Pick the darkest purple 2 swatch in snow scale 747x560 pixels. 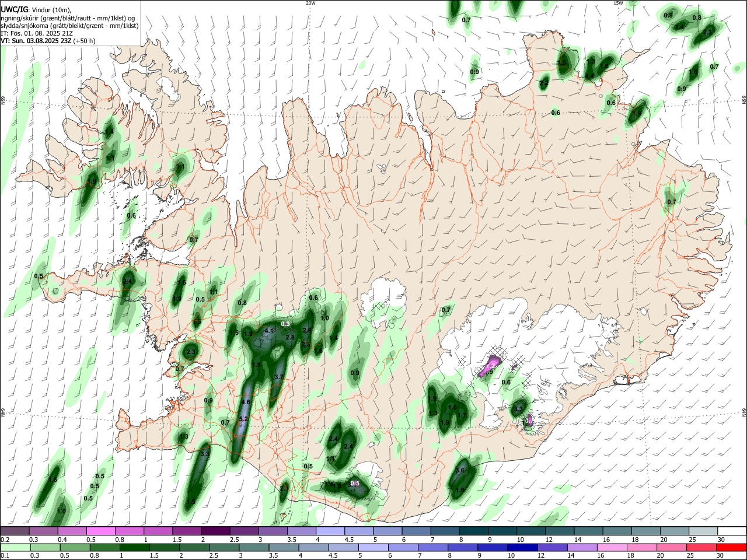215,531
